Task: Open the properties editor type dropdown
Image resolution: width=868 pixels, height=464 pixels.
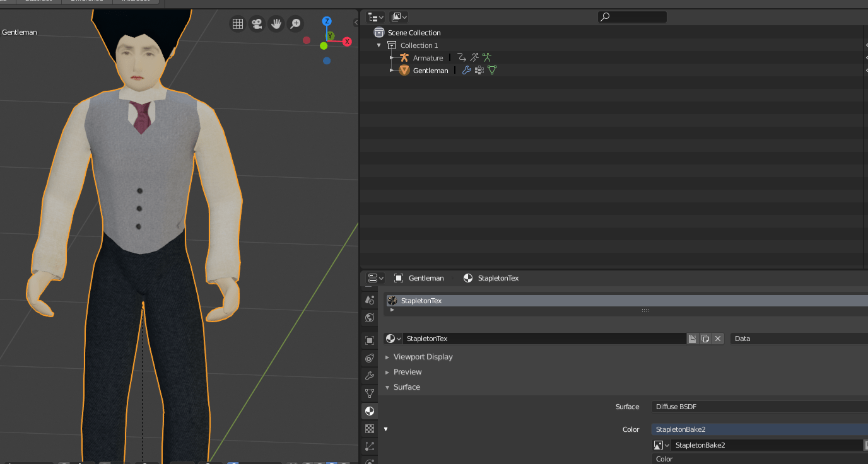Action: [376, 278]
